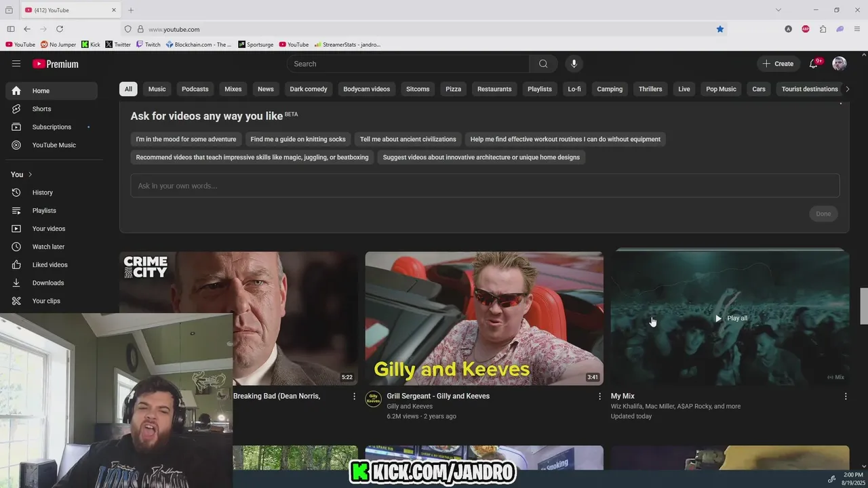868x488 pixels.
Task: Open the browser extensions puzzle icon
Action: [x=823, y=29]
